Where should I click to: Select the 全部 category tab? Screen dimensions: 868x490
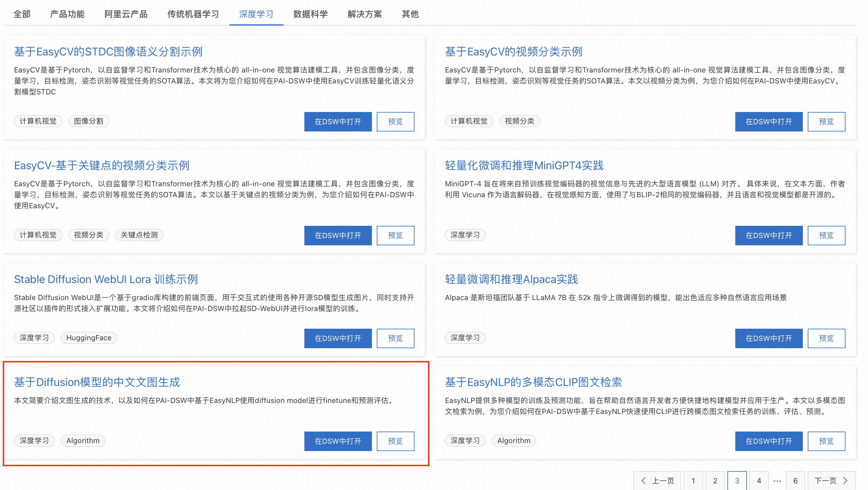coord(22,14)
